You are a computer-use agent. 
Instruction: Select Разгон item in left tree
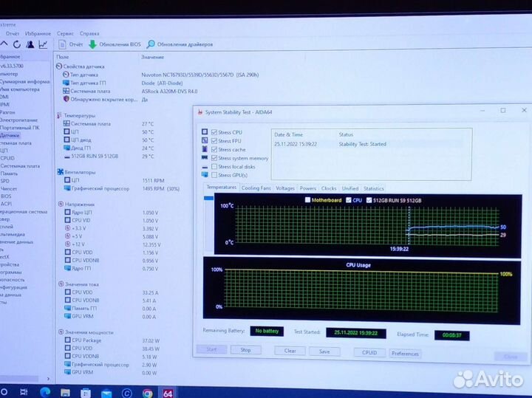pos(7,112)
